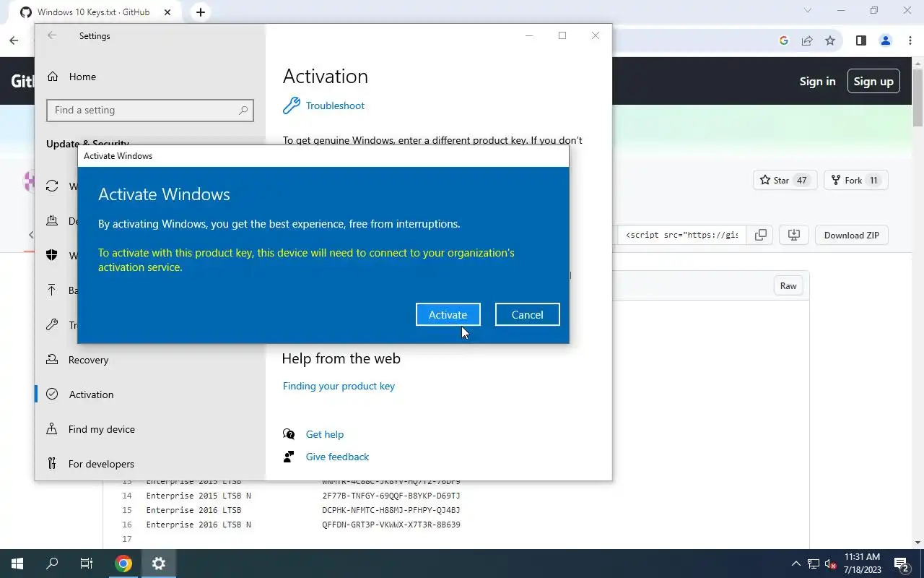Screen dimensions: 924x578
Task: Click the Chrome icon in the taskbar
Action: 123,564
